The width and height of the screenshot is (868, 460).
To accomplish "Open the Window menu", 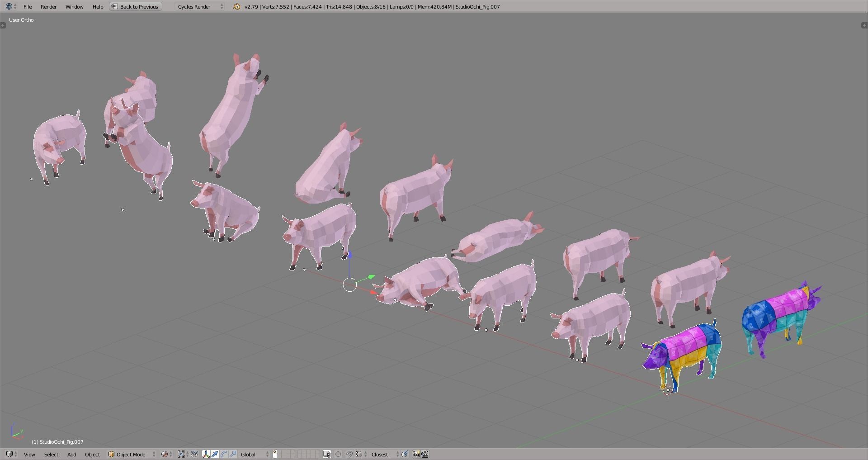I will coord(75,6).
